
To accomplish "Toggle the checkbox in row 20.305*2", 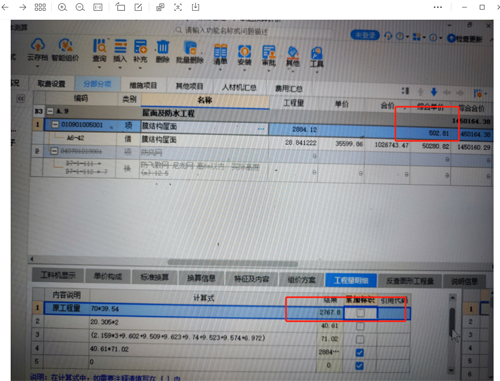I will pyautogui.click(x=360, y=326).
